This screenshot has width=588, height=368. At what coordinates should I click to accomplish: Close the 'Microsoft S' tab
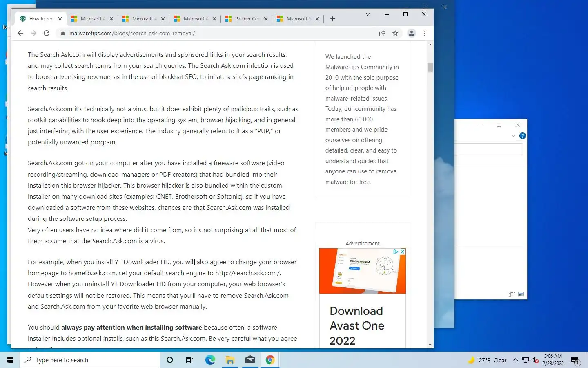(317, 19)
